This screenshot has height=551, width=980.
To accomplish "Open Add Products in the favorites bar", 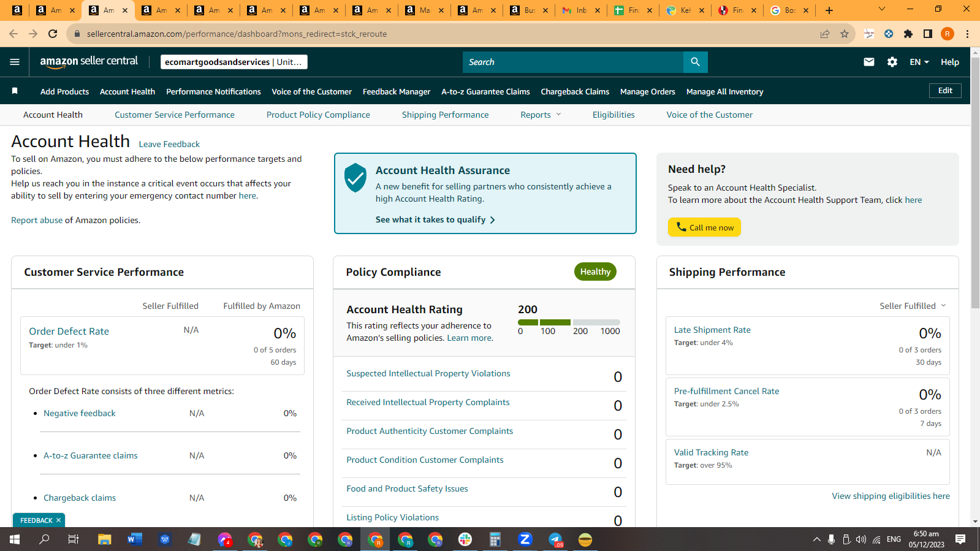I will [64, 91].
